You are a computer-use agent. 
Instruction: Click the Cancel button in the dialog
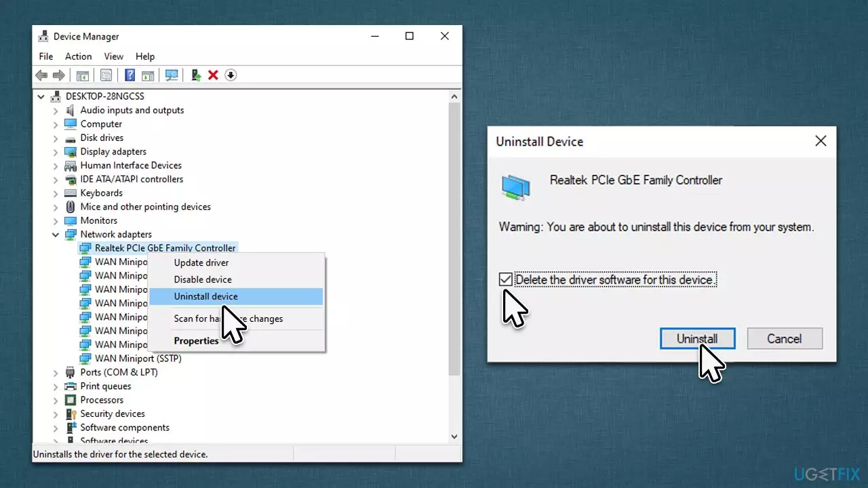tap(785, 339)
